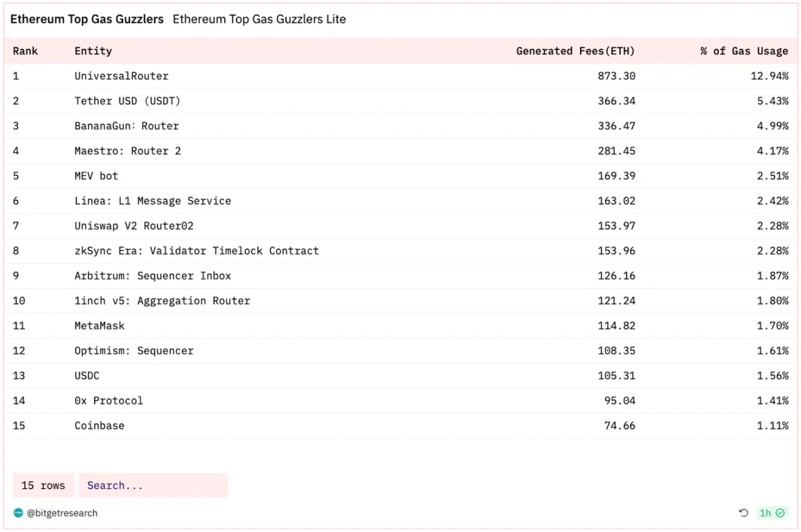Select the zkSync Era: Validator Timelock Contract cell
Screen dimensions: 801x532
(197, 250)
